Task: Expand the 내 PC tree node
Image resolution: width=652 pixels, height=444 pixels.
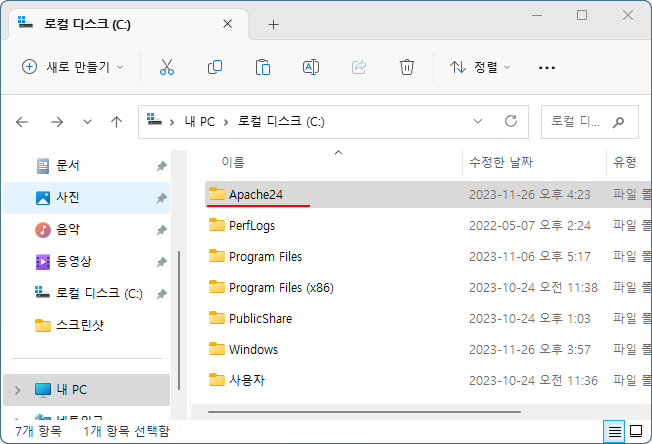Action: (x=17, y=390)
